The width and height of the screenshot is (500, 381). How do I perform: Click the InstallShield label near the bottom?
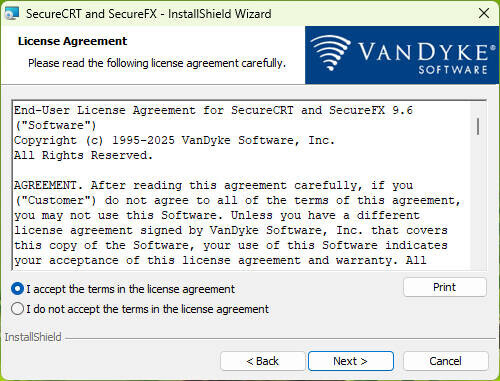[33, 337]
